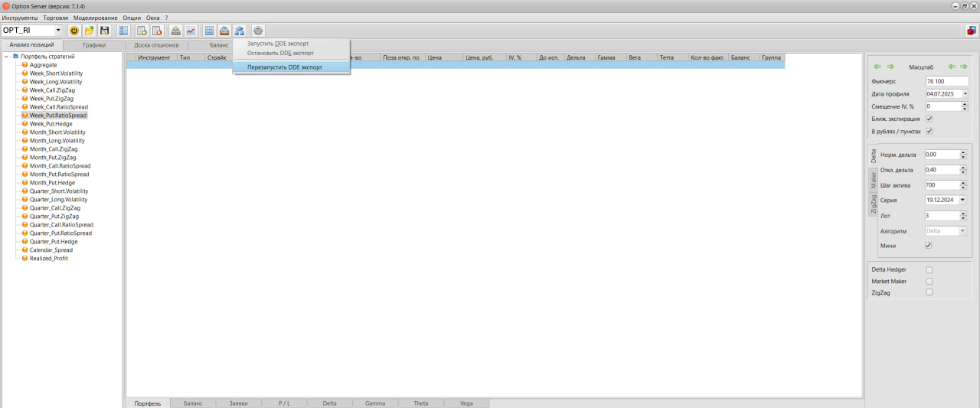Open file with the folder icon
Image resolution: width=980 pixels, height=408 pixels.
pyautogui.click(x=90, y=31)
